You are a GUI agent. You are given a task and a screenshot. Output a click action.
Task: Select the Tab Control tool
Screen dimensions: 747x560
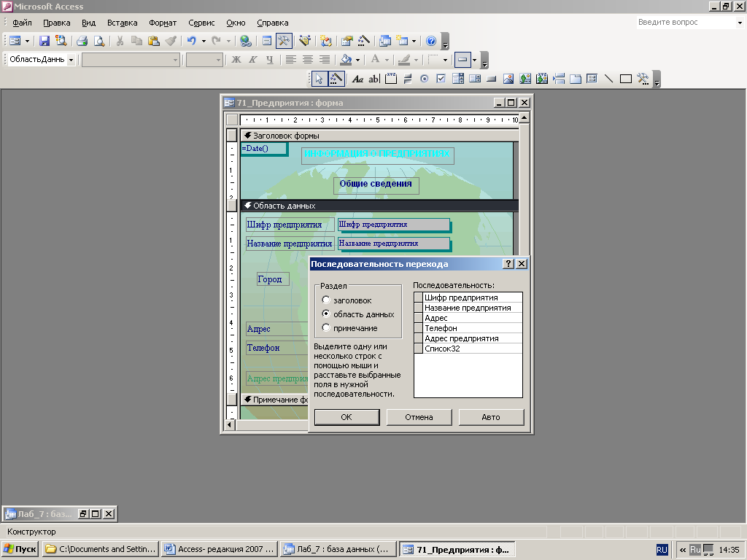(x=576, y=79)
